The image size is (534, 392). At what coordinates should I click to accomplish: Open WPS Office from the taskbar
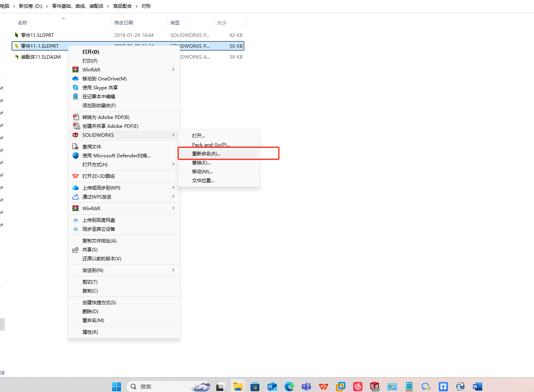pyautogui.click(x=323, y=387)
